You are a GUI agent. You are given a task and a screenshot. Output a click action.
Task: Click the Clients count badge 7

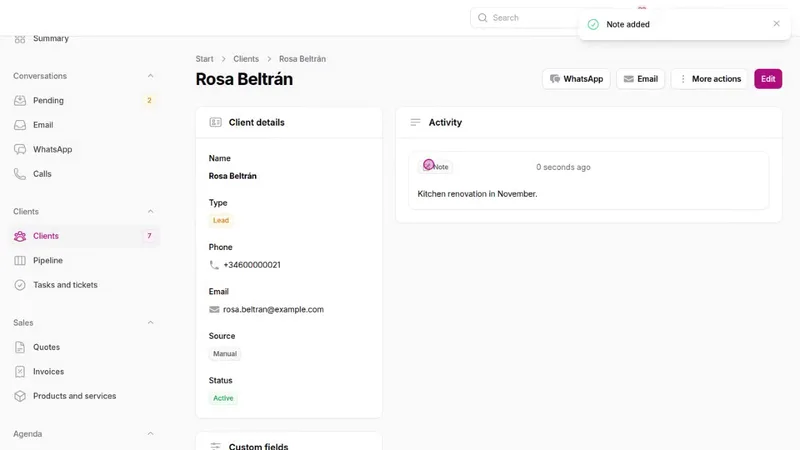[149, 236]
